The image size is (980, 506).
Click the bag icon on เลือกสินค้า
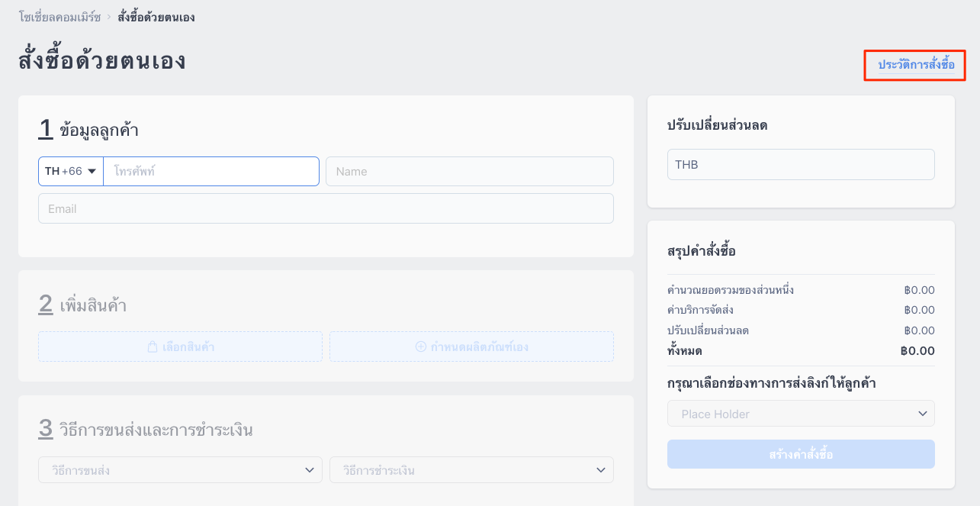(x=153, y=346)
